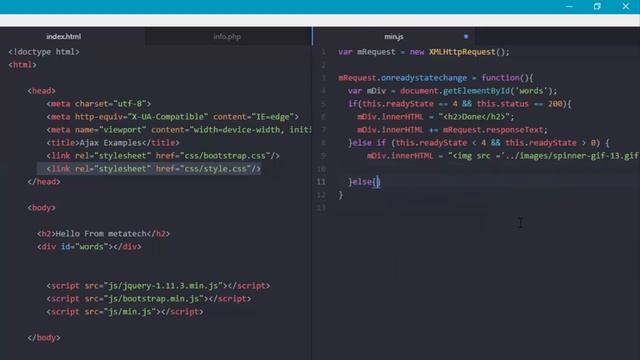Switch to the index.html tab
Image resolution: width=640 pixels, height=360 pixels.
tap(64, 36)
